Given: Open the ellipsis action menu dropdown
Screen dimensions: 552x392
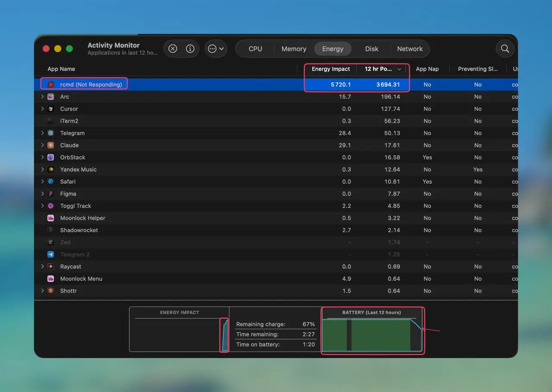Looking at the screenshot, I should click(216, 49).
